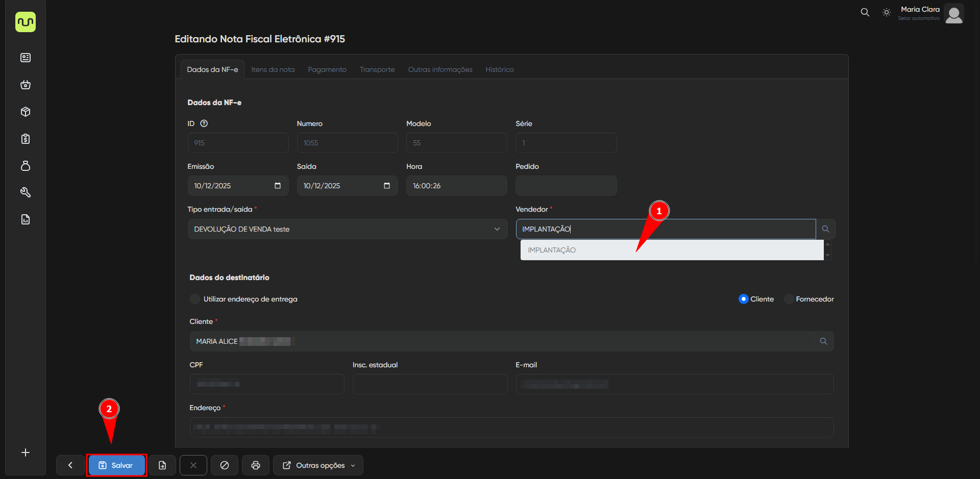Click the print icon in bottom toolbar
This screenshot has width=980, height=479.
[x=255, y=465]
